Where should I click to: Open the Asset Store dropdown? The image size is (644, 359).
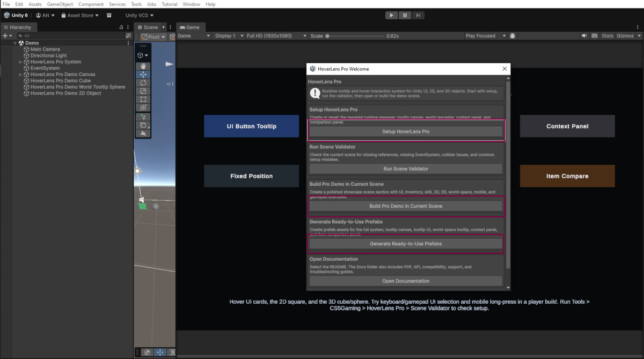click(x=80, y=16)
